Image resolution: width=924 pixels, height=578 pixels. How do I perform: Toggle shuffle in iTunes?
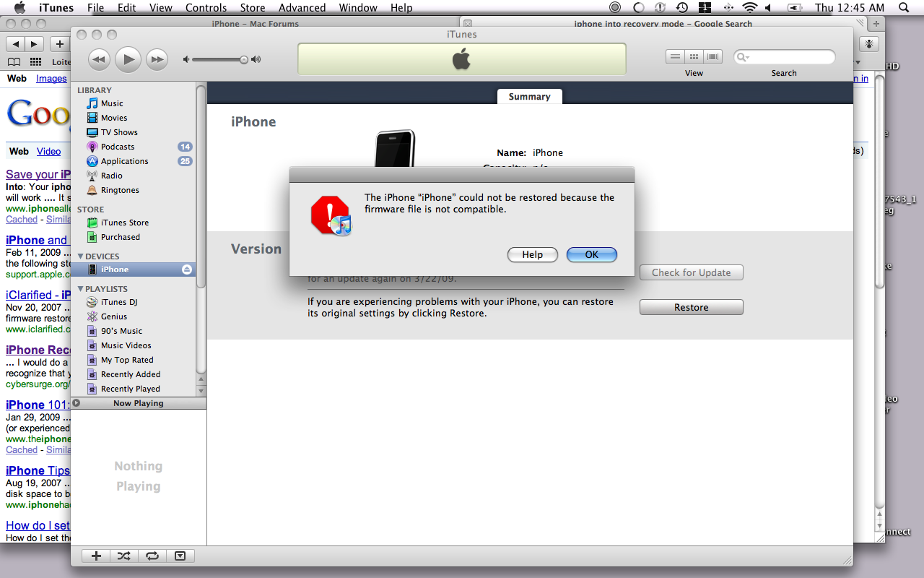[x=124, y=556]
